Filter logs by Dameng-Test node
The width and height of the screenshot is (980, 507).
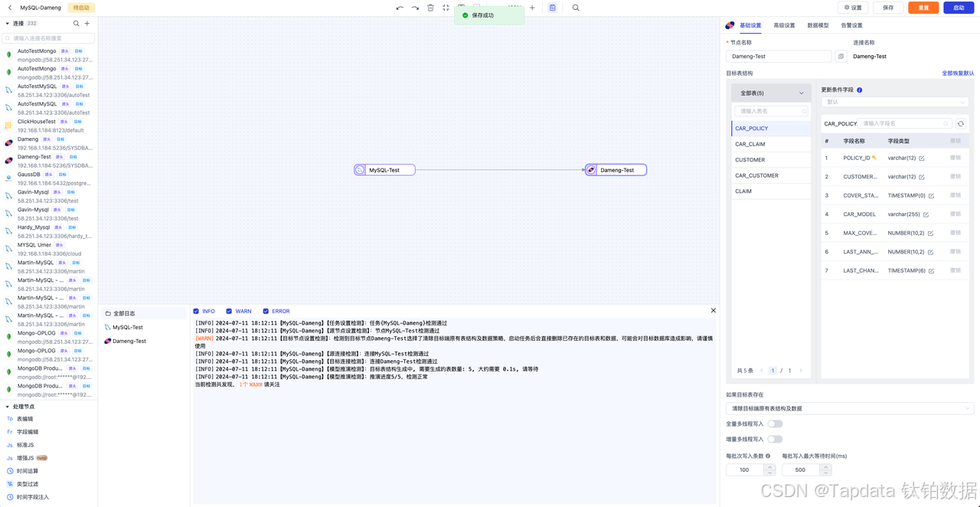pyautogui.click(x=144, y=341)
